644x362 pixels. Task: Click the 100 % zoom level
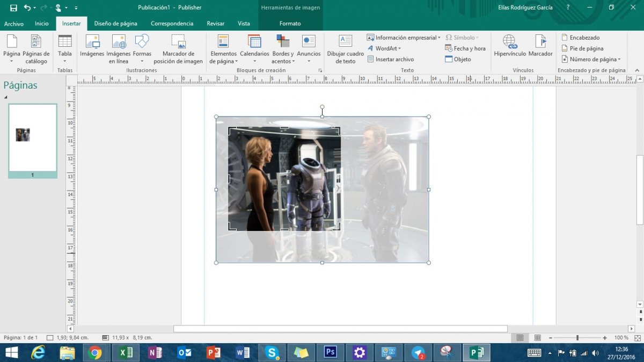[621, 338]
